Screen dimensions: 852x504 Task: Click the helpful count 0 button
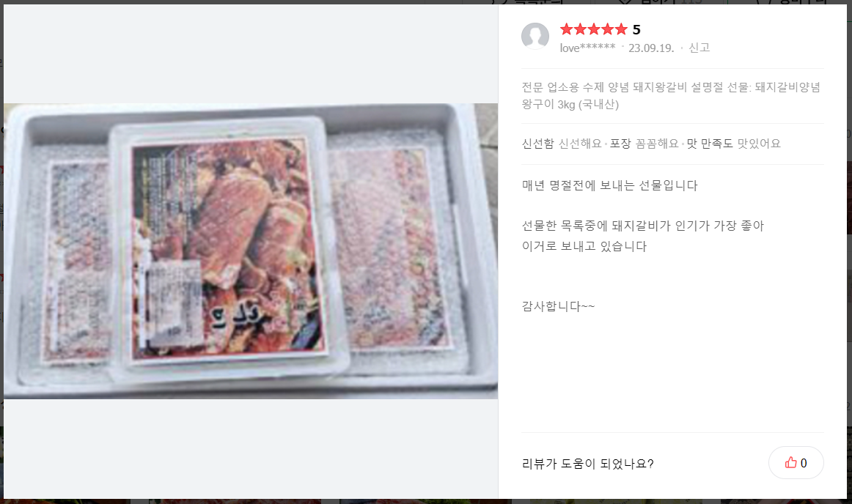(x=796, y=463)
